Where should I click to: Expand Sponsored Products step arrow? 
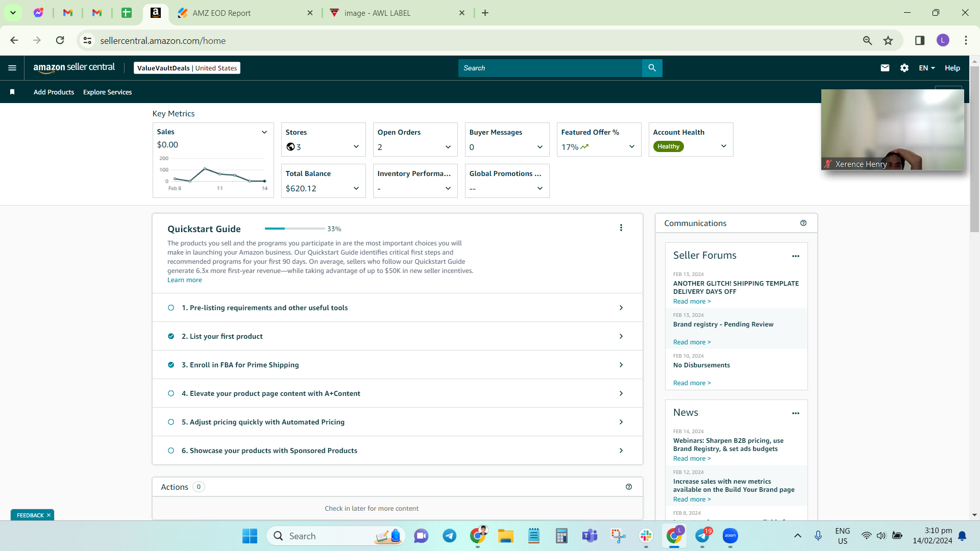pyautogui.click(x=621, y=450)
